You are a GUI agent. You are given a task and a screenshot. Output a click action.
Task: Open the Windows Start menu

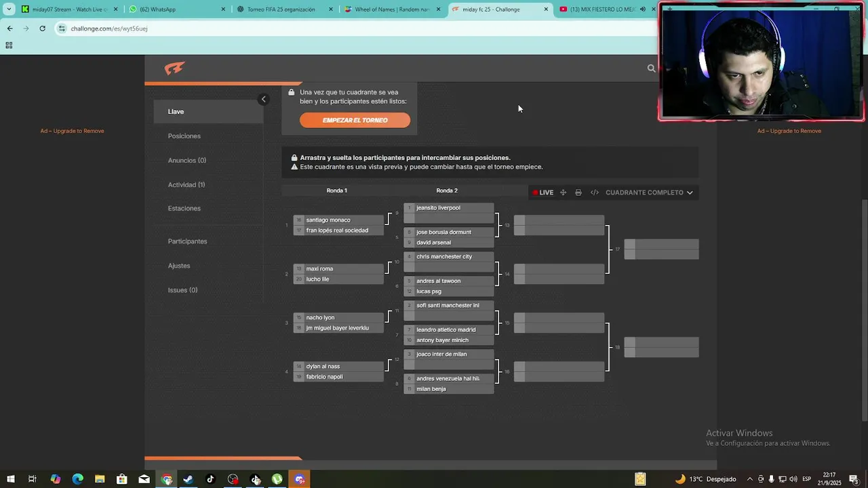pyautogui.click(x=10, y=479)
